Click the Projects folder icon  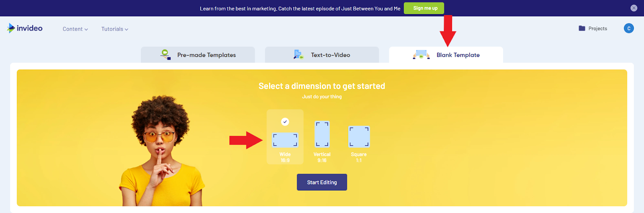(582, 28)
